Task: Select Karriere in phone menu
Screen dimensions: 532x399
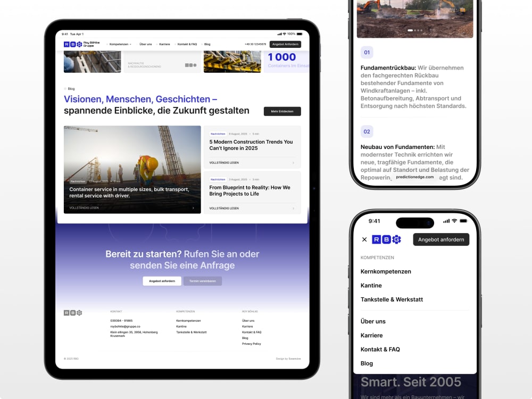Action: click(371, 335)
